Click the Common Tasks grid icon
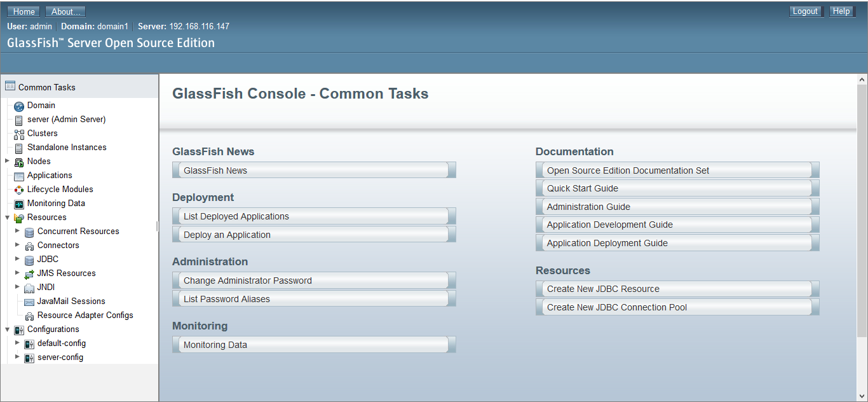The image size is (868, 402). 10,87
